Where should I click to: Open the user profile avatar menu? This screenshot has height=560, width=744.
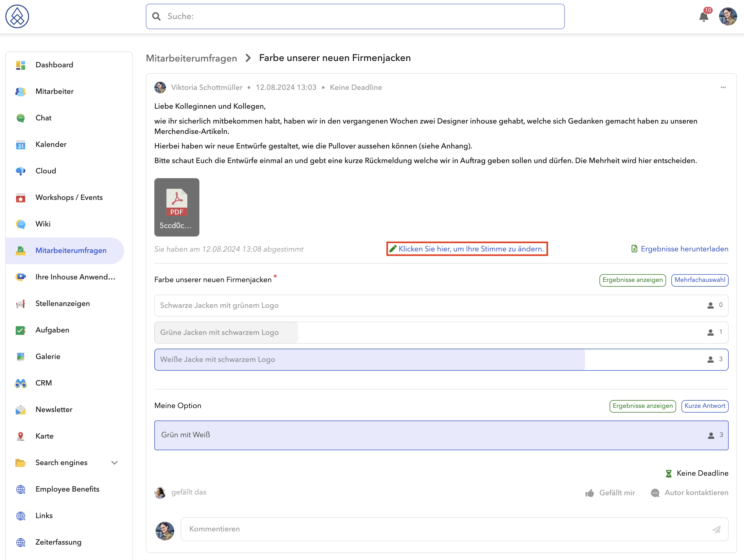click(x=728, y=16)
